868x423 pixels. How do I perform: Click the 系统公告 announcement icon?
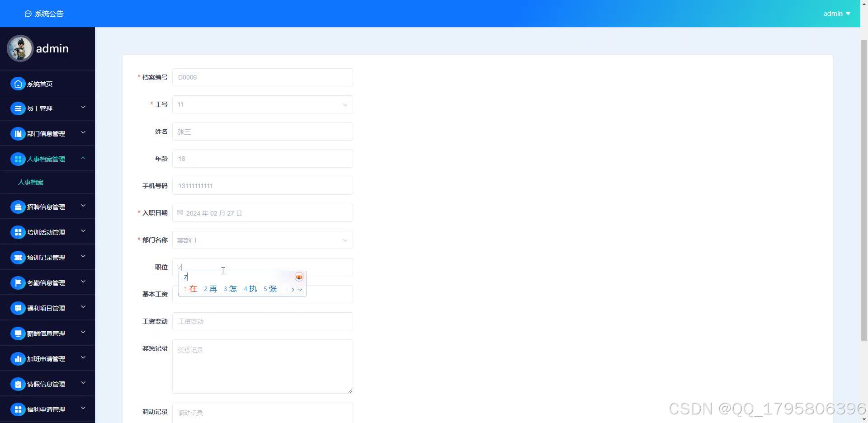coord(28,14)
